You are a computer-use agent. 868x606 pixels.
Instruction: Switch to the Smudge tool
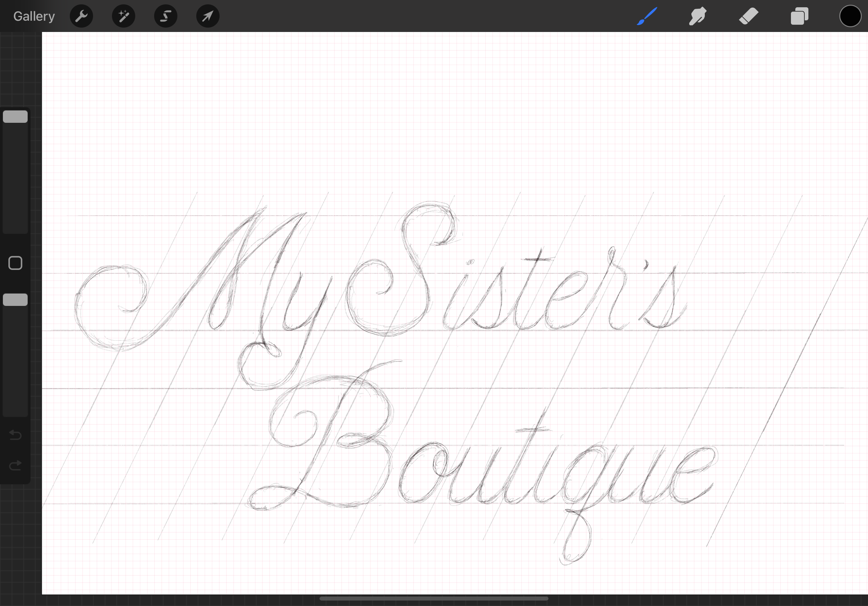698,16
